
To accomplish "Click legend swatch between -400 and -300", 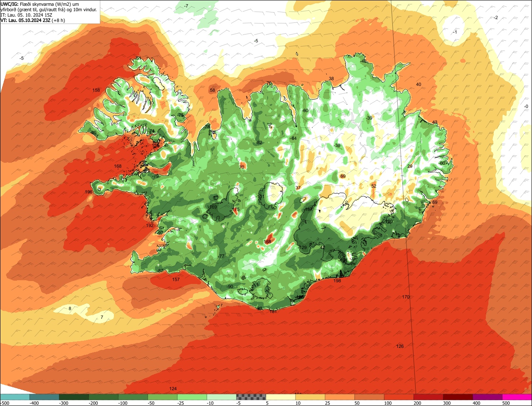I will [x=44, y=397].
